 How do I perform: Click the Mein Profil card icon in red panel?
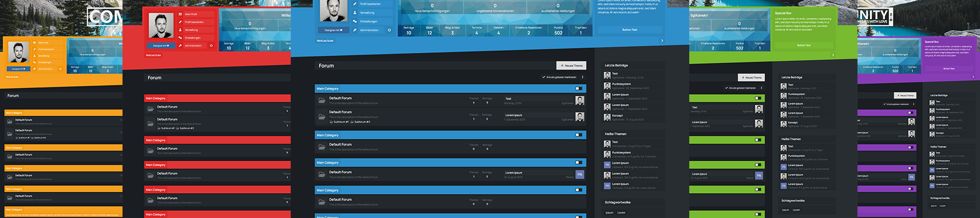pos(180,14)
